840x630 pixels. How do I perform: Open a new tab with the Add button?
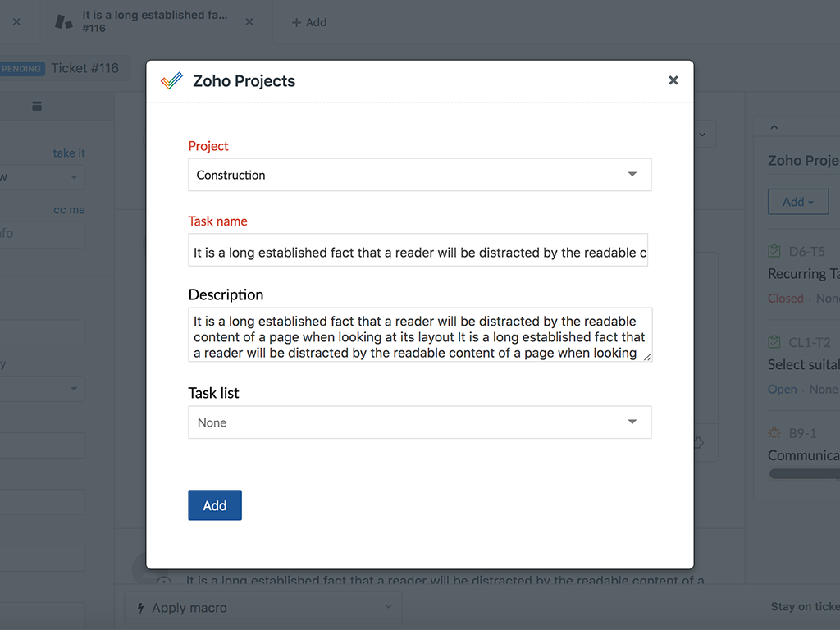pyautogui.click(x=309, y=22)
